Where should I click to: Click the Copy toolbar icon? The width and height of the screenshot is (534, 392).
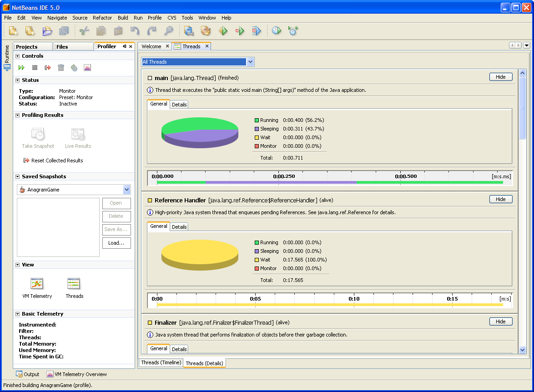(101, 31)
